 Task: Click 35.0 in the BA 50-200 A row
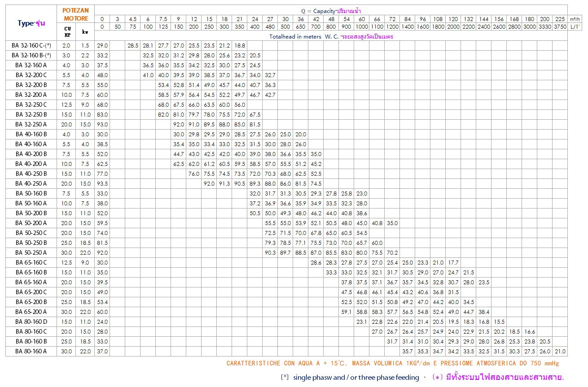[392, 223]
